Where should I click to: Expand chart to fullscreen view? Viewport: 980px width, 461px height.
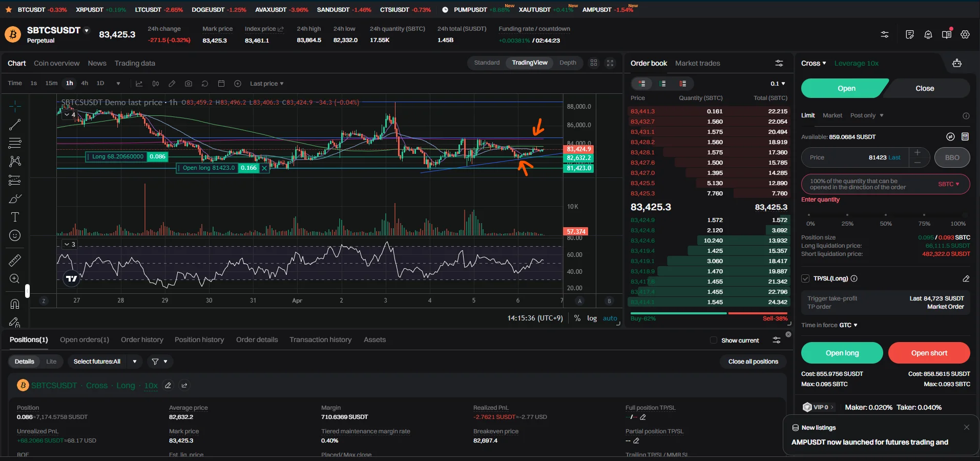(610, 63)
